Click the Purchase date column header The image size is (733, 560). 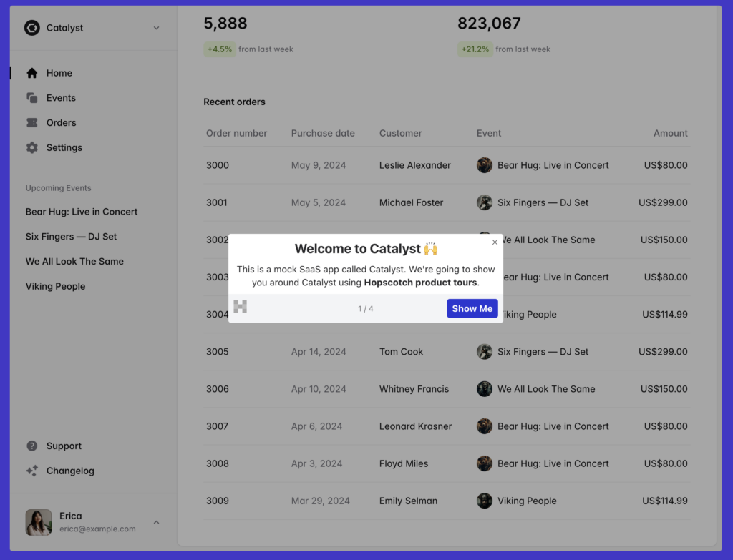click(323, 133)
